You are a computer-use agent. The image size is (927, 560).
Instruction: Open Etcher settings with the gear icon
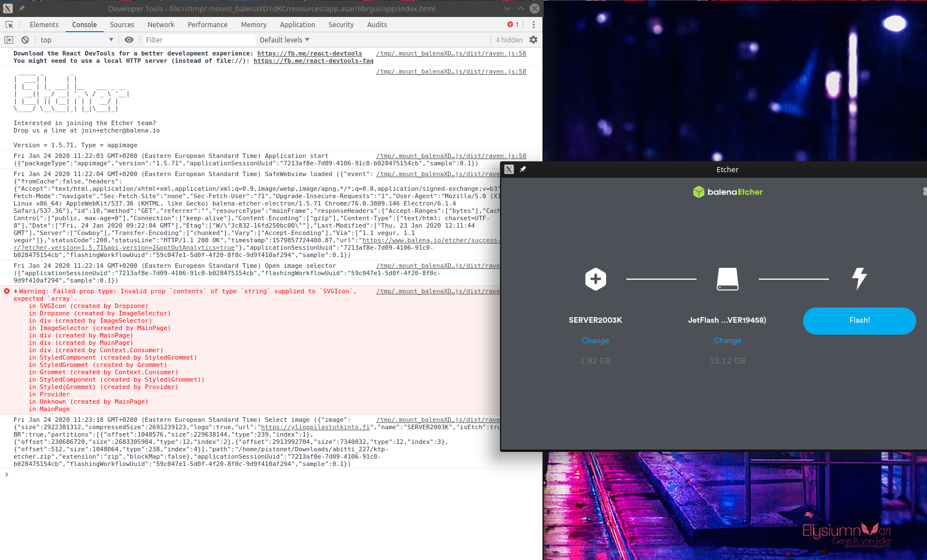point(923,191)
